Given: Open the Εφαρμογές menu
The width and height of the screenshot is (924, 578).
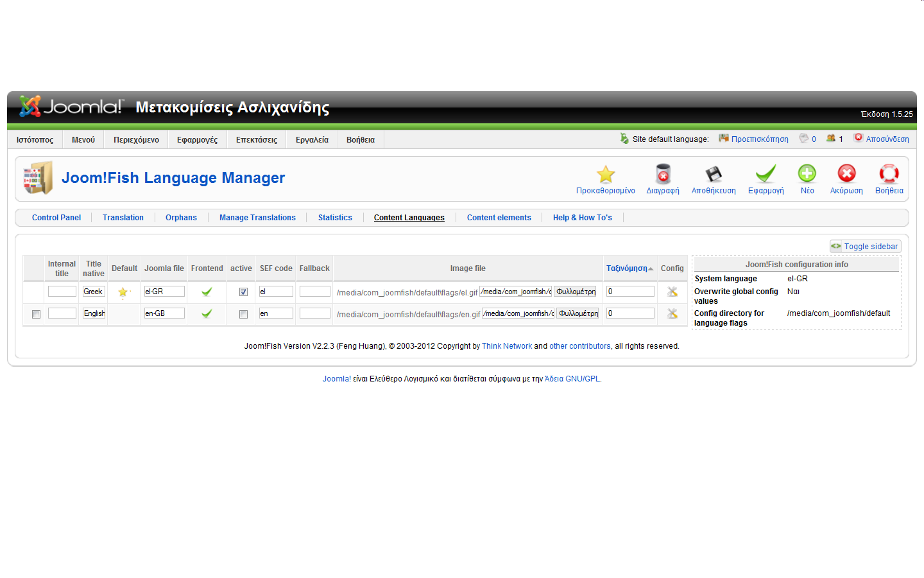Looking at the screenshot, I should pyautogui.click(x=198, y=139).
